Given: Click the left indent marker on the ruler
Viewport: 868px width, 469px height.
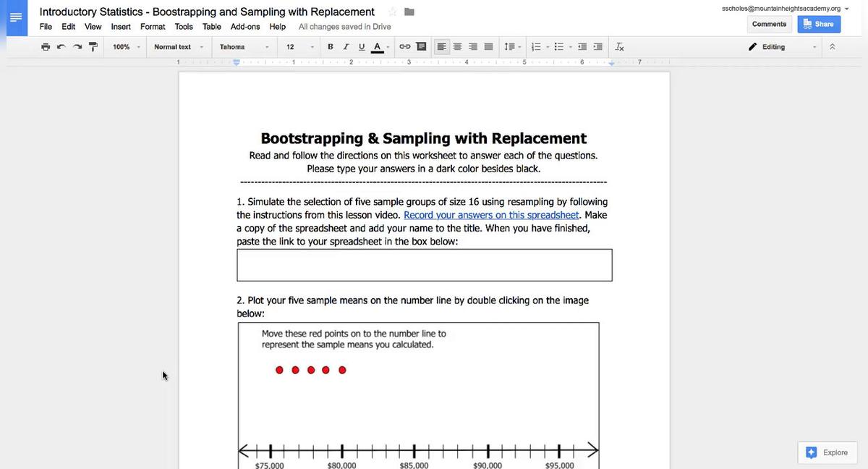Looking at the screenshot, I should [x=237, y=63].
